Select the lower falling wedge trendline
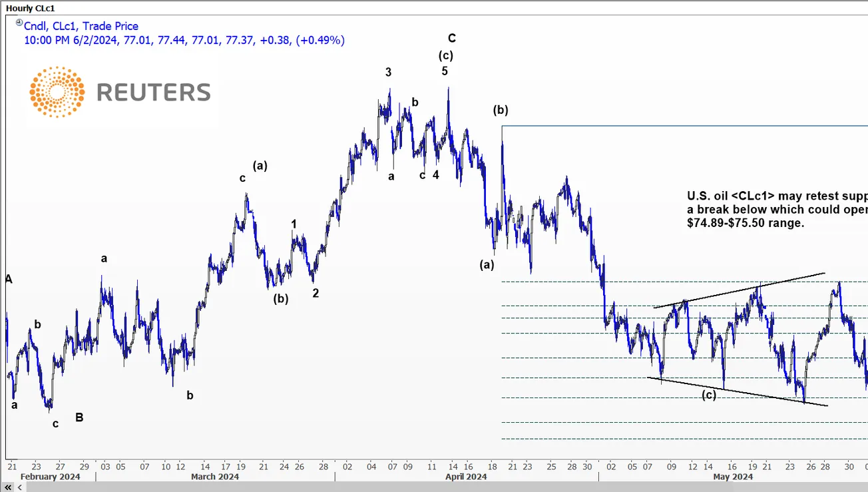 pos(738,391)
